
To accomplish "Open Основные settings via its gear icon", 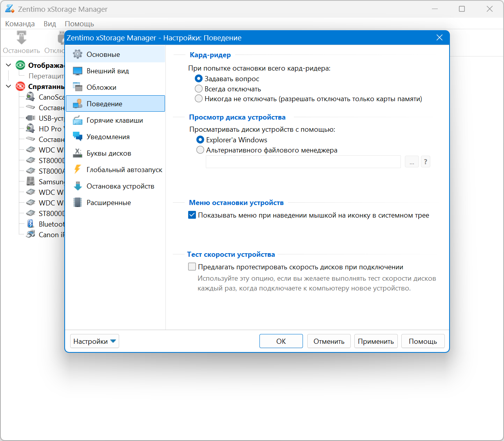I will tap(78, 54).
